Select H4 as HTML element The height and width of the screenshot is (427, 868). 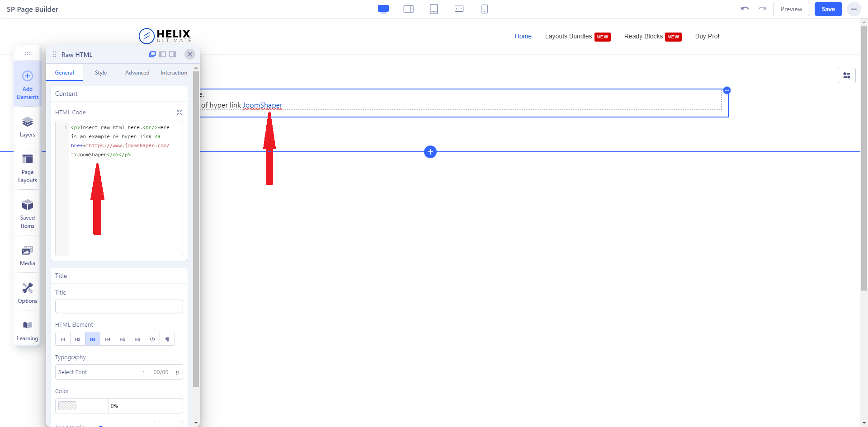(108, 339)
